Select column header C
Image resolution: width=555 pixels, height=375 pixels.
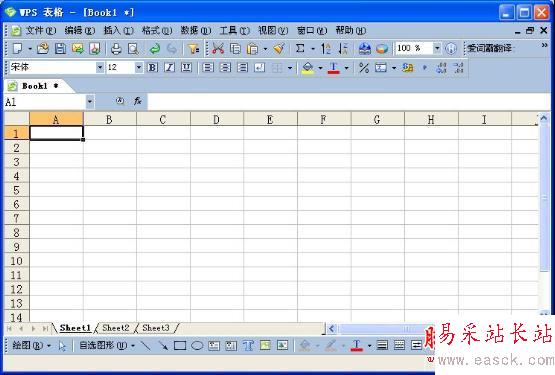[x=163, y=120]
